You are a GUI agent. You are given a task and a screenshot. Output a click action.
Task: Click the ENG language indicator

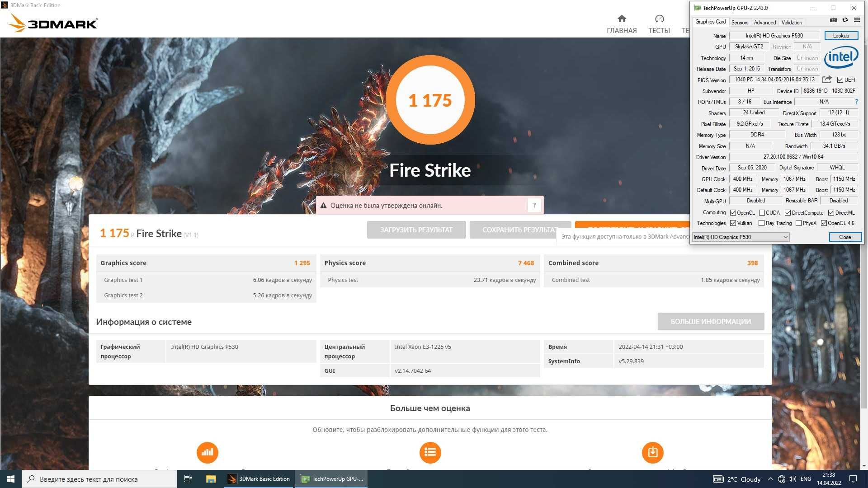coord(806,479)
